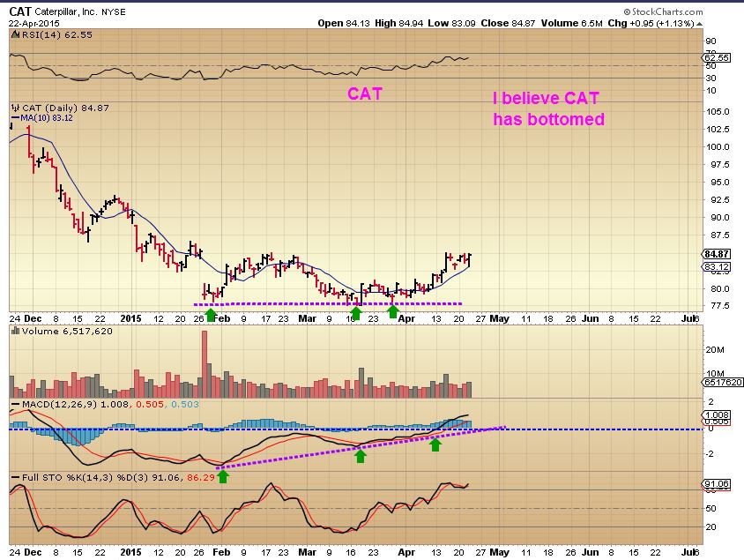This screenshot has width=744, height=560.
Task: Click the CAT ticker symbol in the header
Action: click(20, 11)
